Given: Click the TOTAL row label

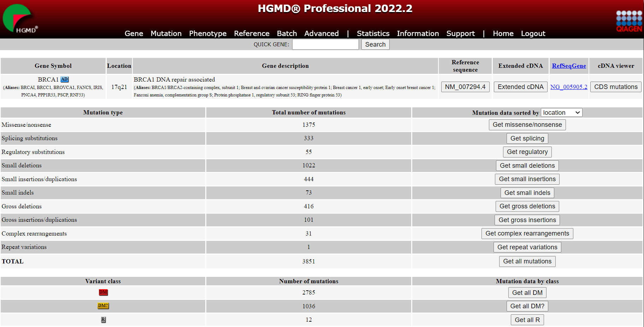Looking at the screenshot, I should 13,262.
